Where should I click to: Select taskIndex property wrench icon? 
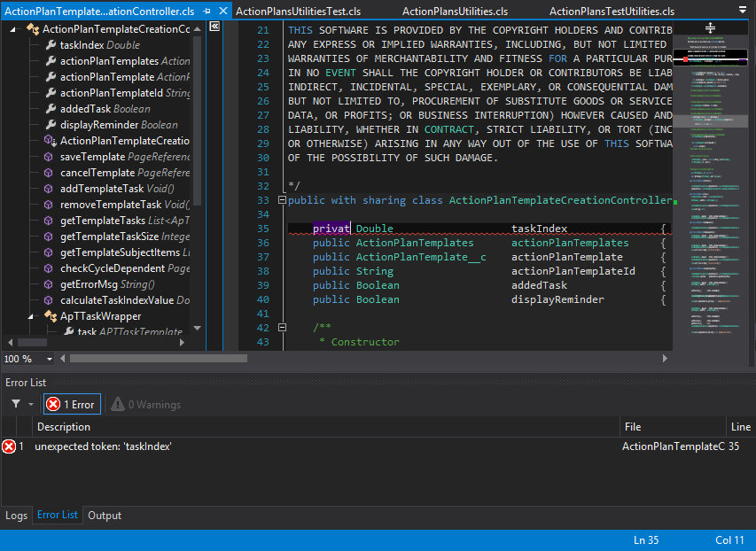tap(51, 45)
